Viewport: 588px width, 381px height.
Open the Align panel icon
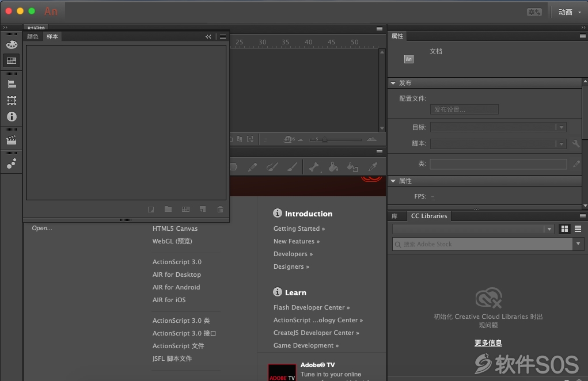pyautogui.click(x=12, y=84)
